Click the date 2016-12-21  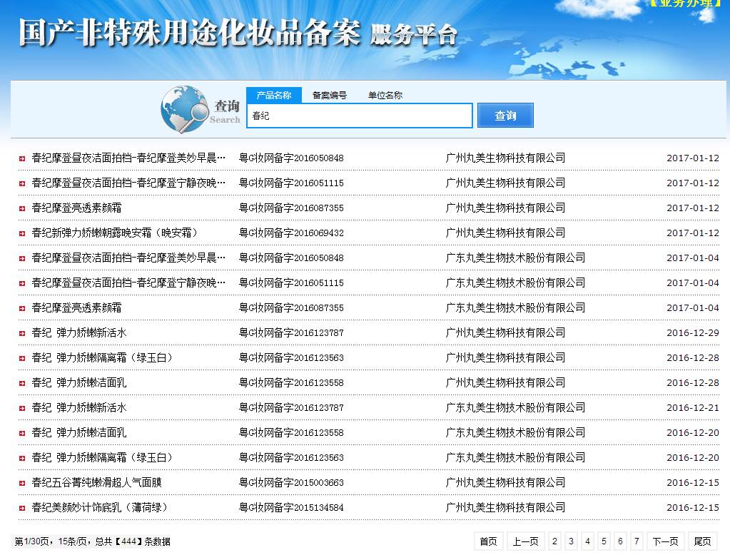pos(693,408)
